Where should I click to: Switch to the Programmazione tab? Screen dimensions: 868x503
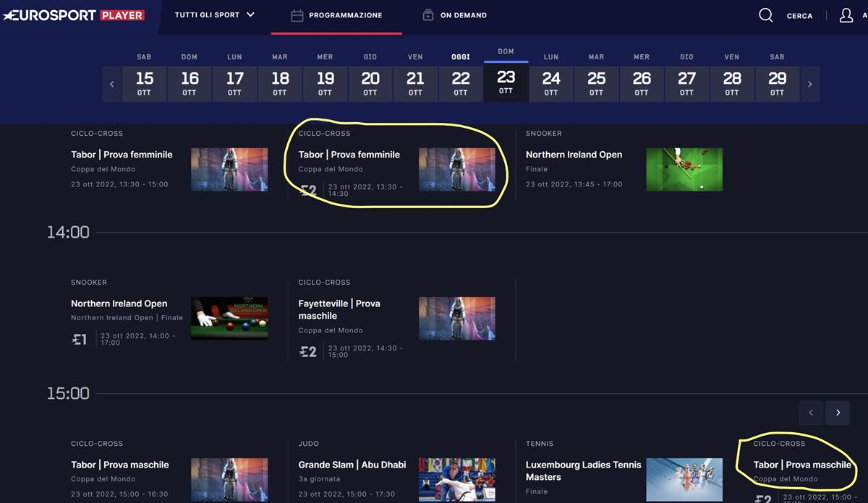point(336,15)
